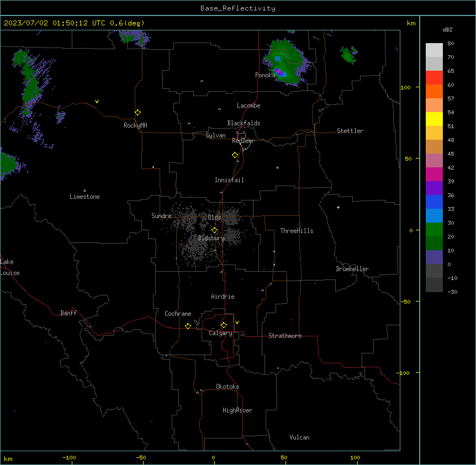This screenshot has height=465, width=476.
Task: Click the yellow diamond marker south of RedDeer
Action: (235, 155)
